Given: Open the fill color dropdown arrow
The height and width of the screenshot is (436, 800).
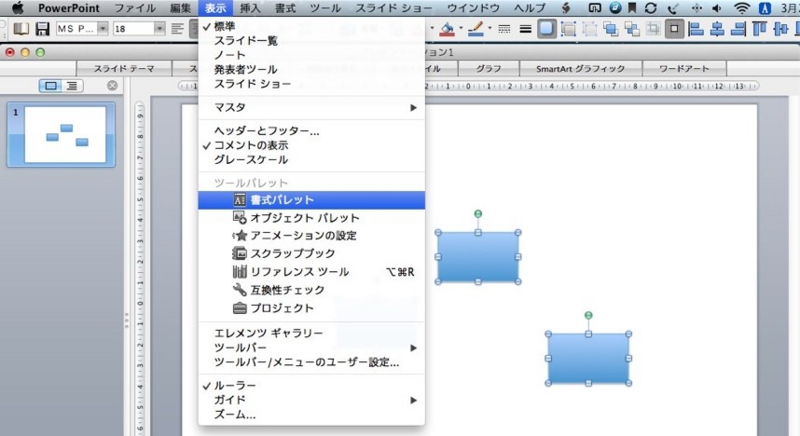Looking at the screenshot, I should point(461,29).
